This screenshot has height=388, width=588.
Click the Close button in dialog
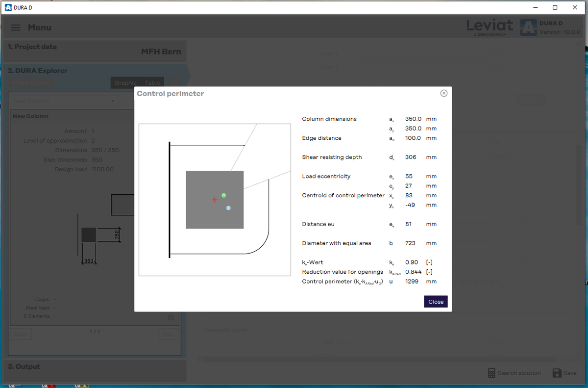tap(436, 302)
